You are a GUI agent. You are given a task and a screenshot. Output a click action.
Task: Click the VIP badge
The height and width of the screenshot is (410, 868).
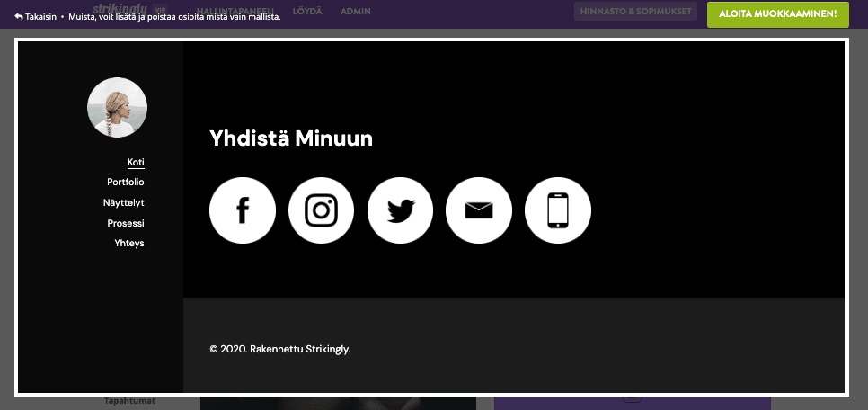pyautogui.click(x=160, y=10)
